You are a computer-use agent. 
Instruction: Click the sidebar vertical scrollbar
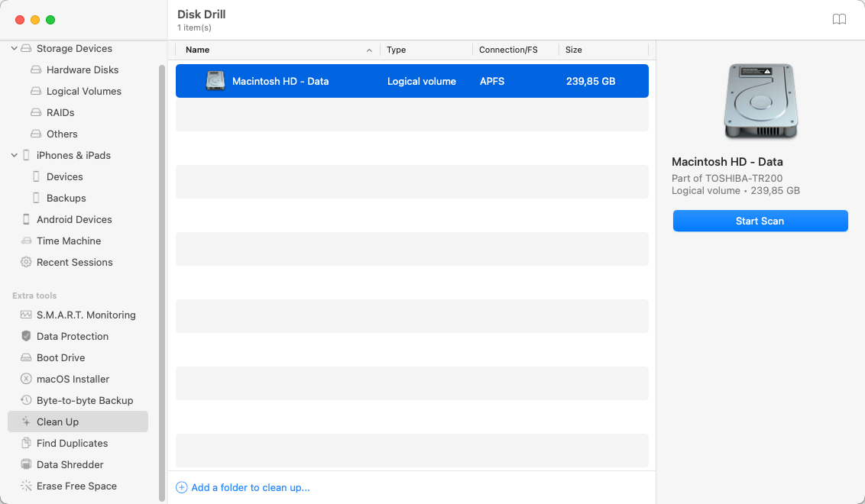pos(161,283)
